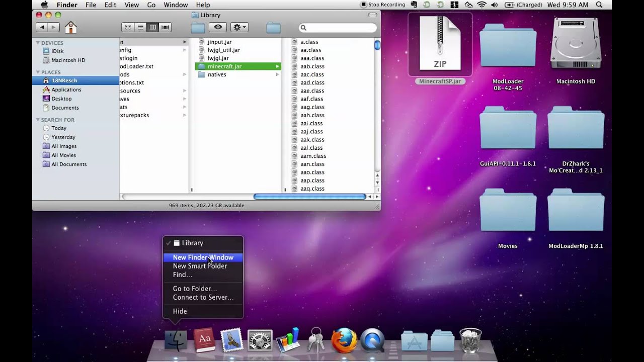Open QuickTime Player in the Dock

pyautogui.click(x=372, y=341)
